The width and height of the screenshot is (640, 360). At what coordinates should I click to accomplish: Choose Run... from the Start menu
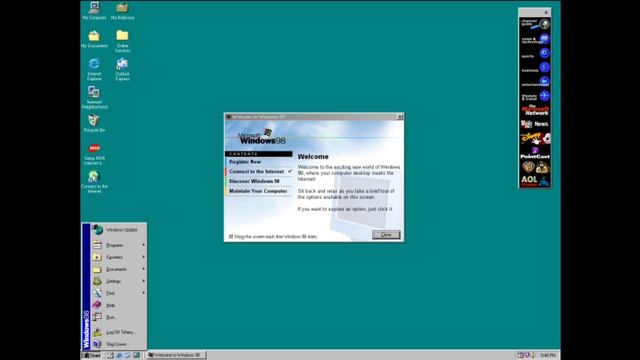coord(119,317)
